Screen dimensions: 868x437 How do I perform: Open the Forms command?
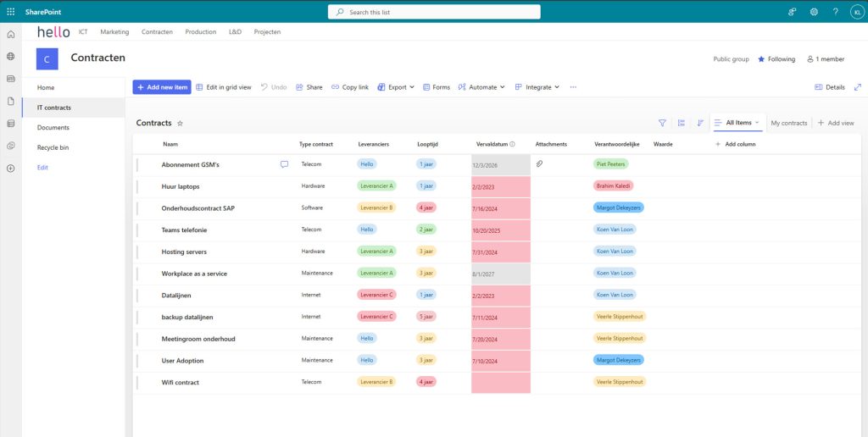437,87
